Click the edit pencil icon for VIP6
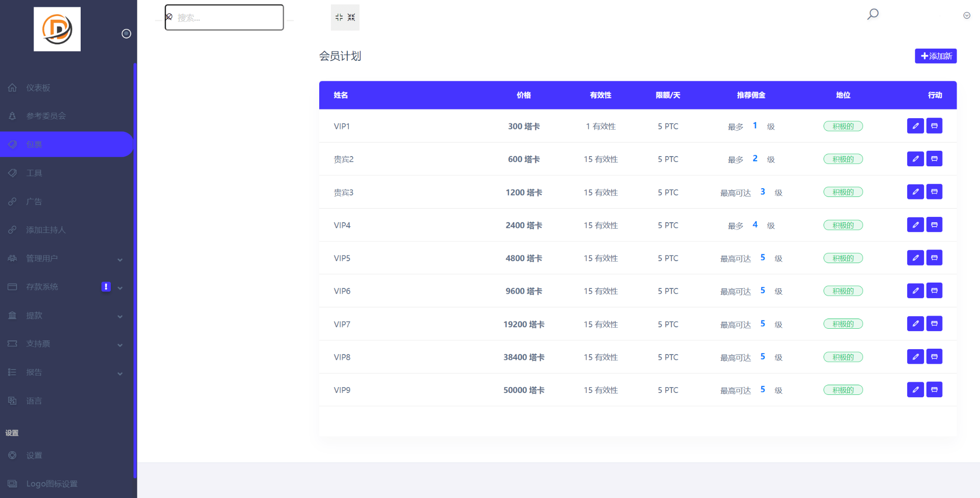 click(915, 291)
